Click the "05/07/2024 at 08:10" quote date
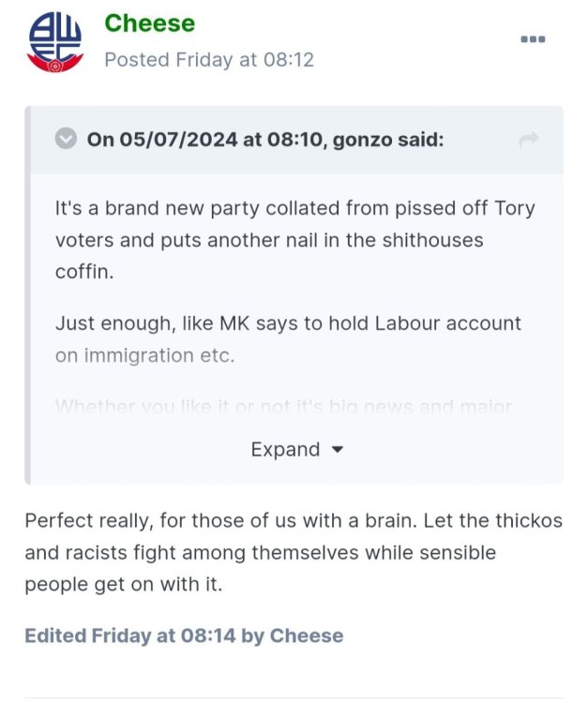 [201, 140]
